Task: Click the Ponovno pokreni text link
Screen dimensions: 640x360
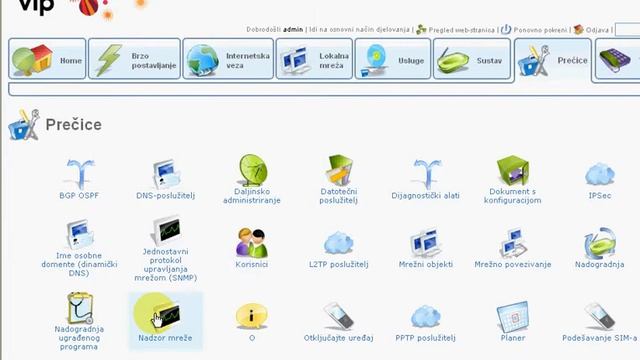Action: click(x=540, y=30)
